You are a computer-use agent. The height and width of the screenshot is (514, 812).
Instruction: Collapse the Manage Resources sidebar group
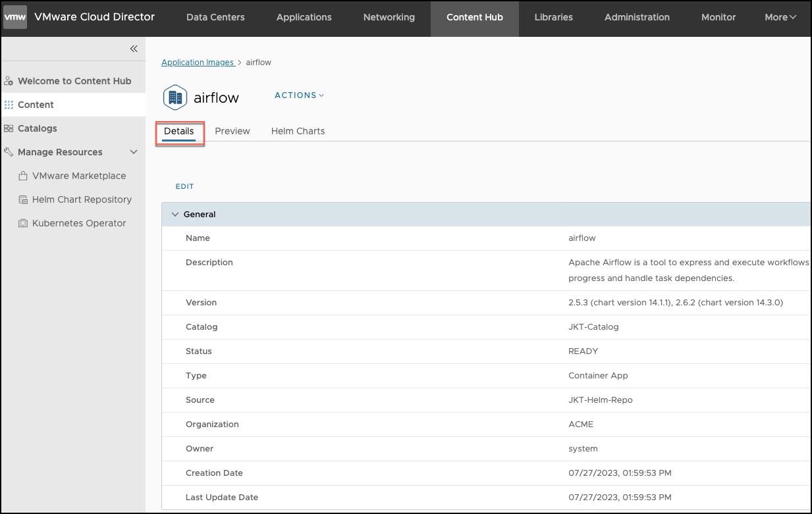click(x=134, y=152)
